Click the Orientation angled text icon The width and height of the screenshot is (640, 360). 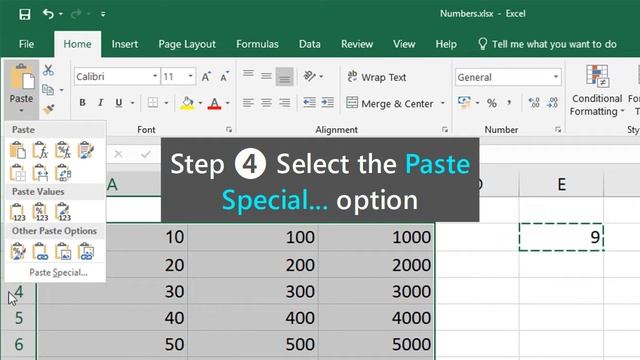tap(310, 76)
